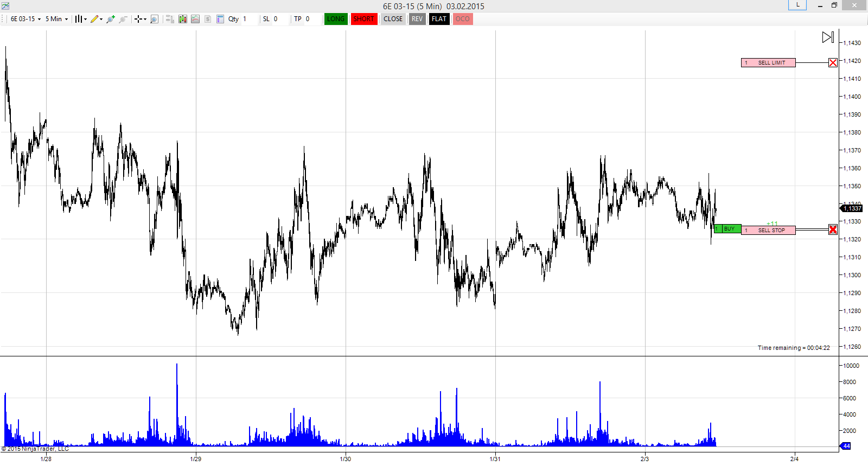This screenshot has height=466, width=868.
Task: Click the 2/3 date axis label
Action: pyautogui.click(x=644, y=459)
